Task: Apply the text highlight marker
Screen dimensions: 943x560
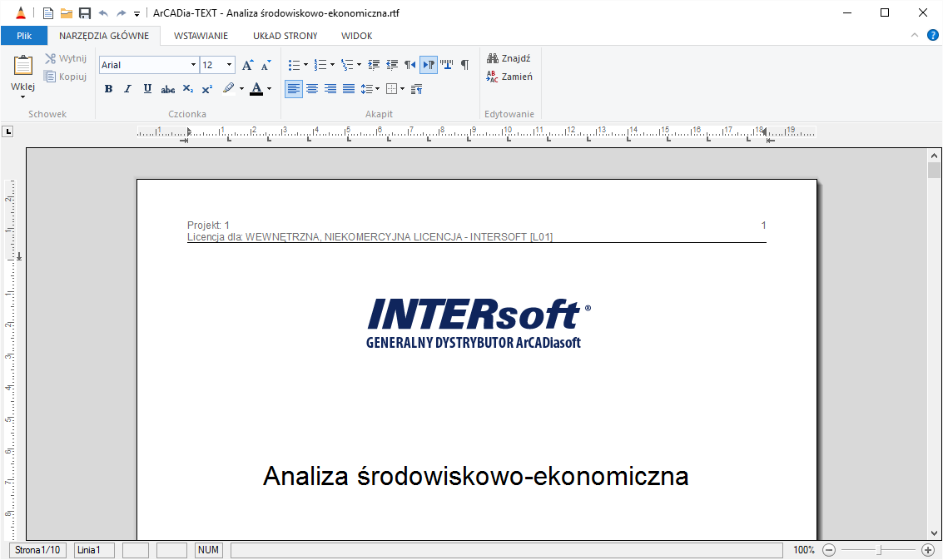Action: 228,88
